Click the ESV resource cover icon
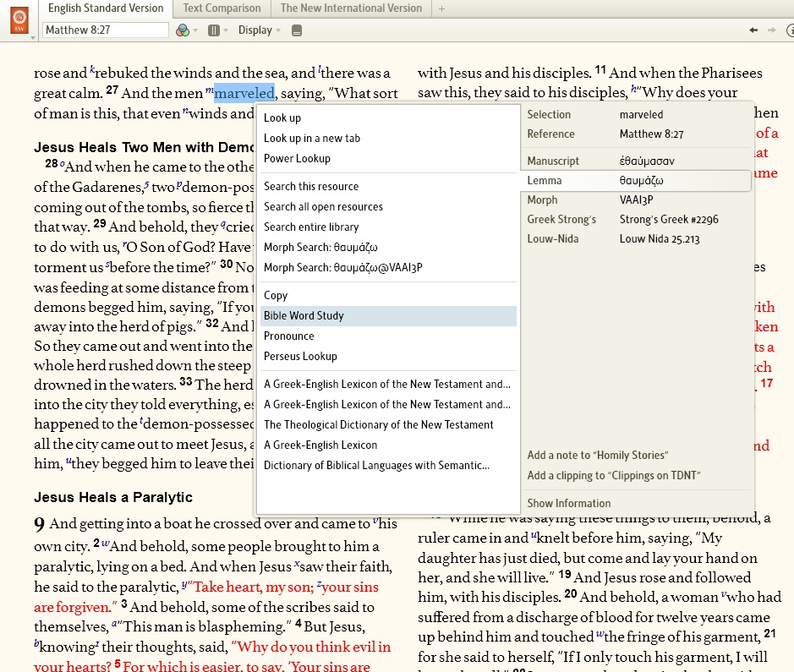The image size is (794, 672). click(x=19, y=20)
